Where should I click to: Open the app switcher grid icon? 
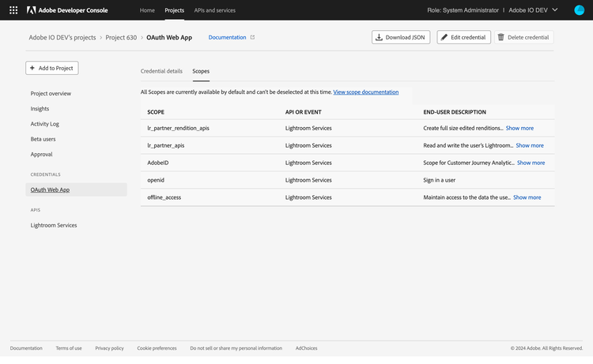13,10
